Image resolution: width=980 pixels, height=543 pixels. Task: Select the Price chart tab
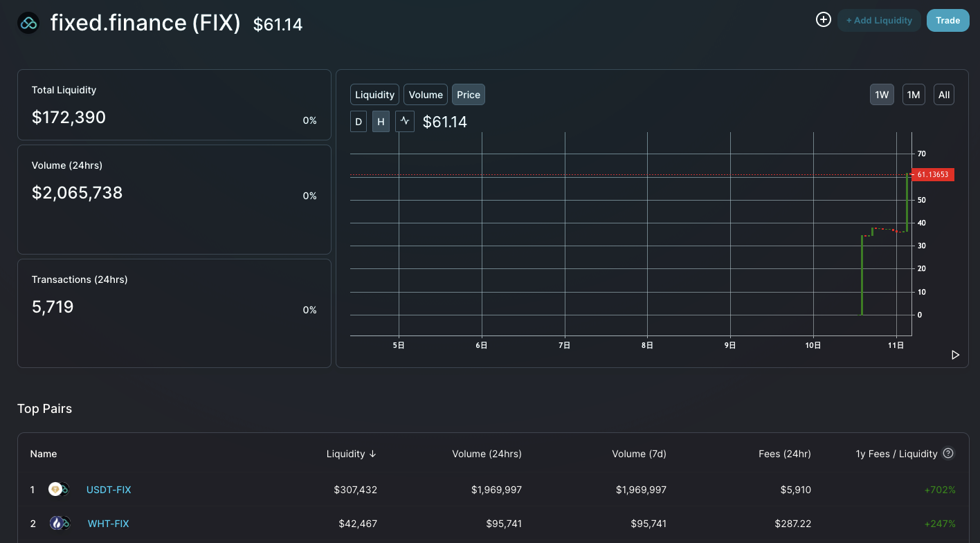(x=469, y=95)
